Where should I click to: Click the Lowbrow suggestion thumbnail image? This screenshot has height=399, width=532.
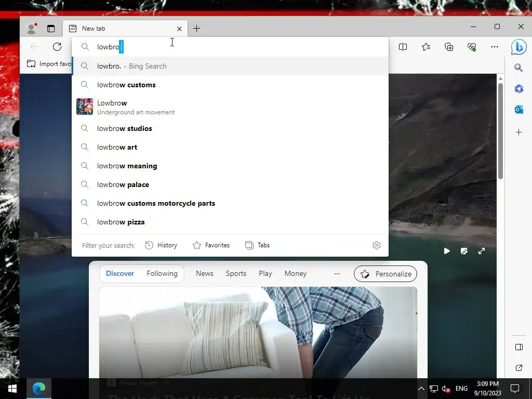(x=85, y=107)
